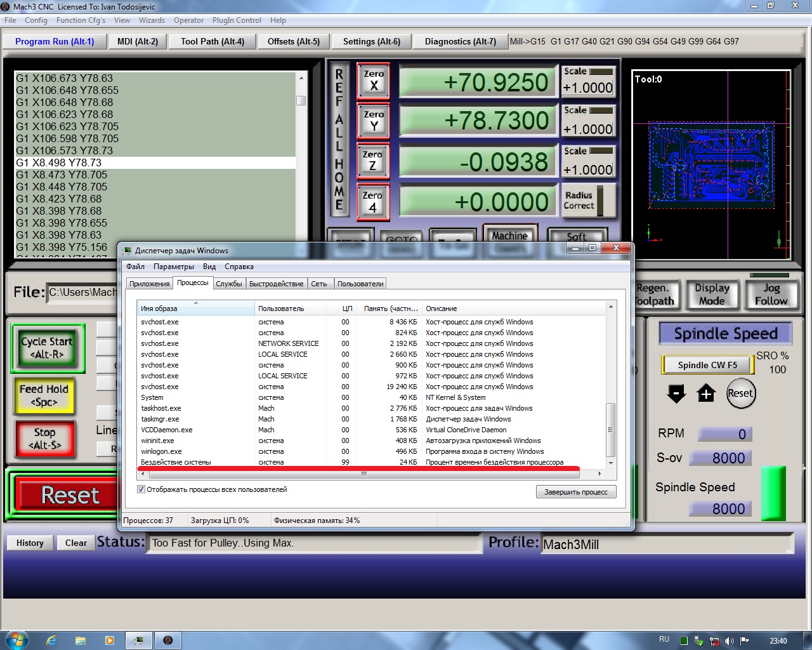The width and height of the screenshot is (812, 650).
Task: Switch to Службы tab in Task Manager
Action: pyautogui.click(x=229, y=284)
